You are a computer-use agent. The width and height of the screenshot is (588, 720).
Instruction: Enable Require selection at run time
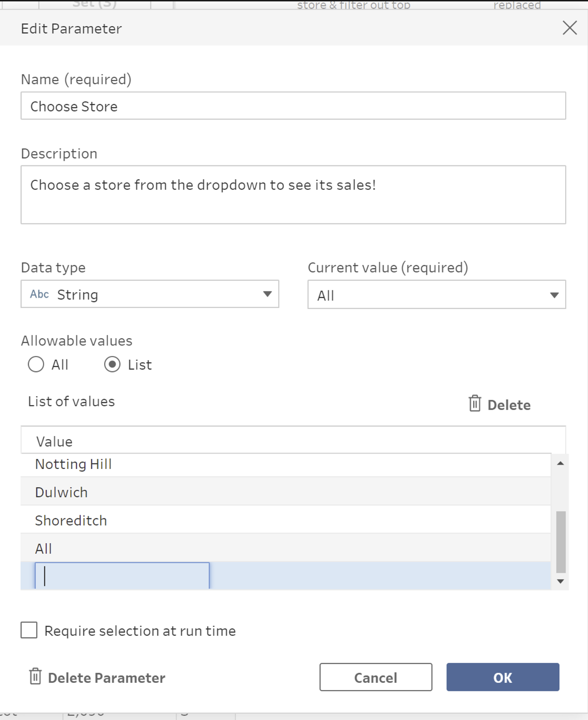click(x=29, y=630)
